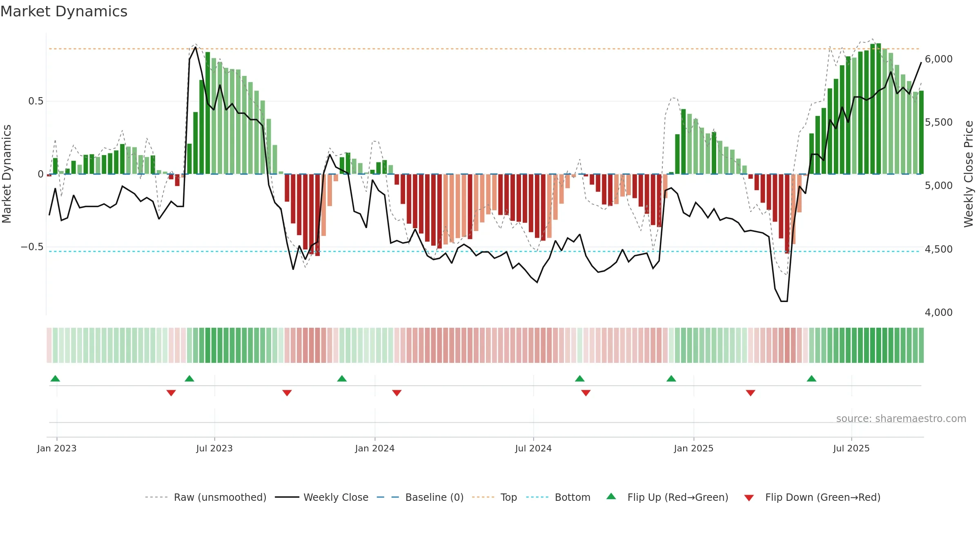Click the "Jul 2024" x-axis label
This screenshot has height=551, width=980.
[533, 448]
